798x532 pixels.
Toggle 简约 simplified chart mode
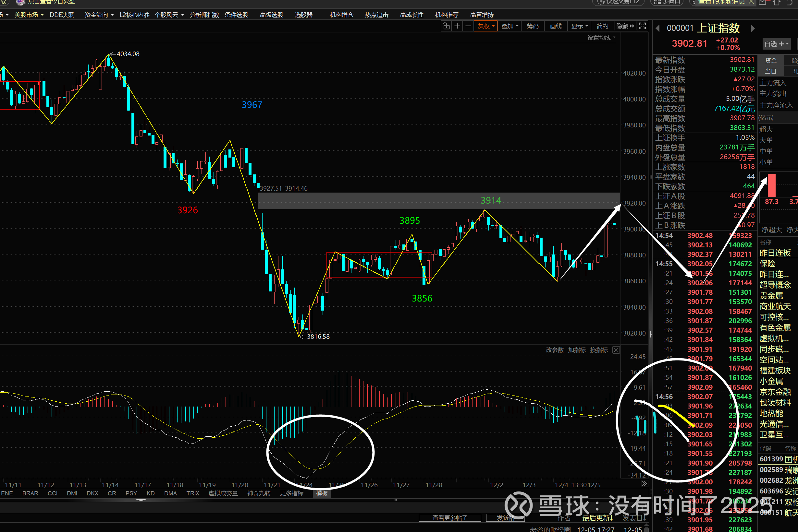coord(602,26)
